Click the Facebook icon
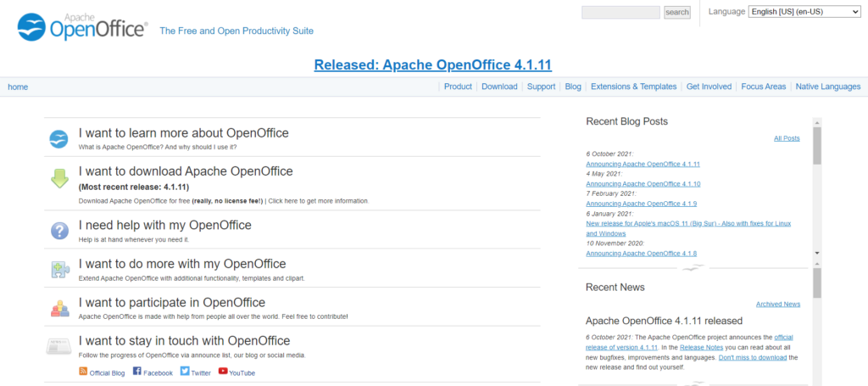Viewport: 868px width, 386px height. click(136, 371)
